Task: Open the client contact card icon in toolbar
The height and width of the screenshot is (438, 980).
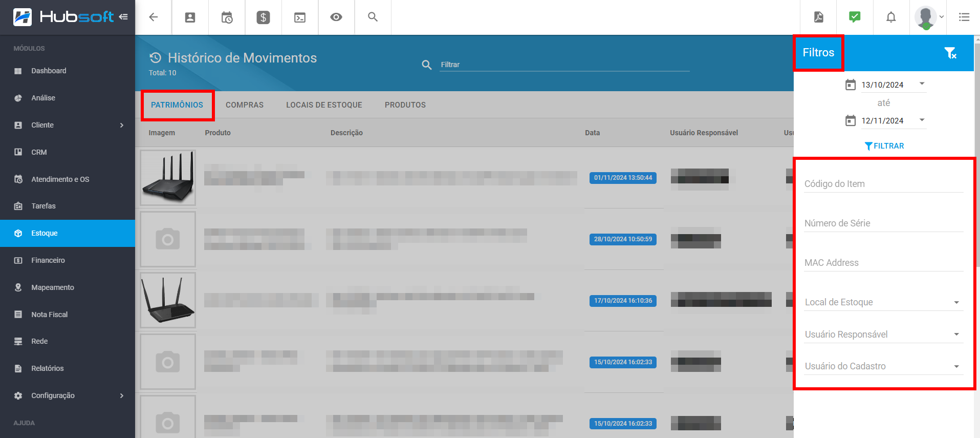Action: pyautogui.click(x=190, y=17)
